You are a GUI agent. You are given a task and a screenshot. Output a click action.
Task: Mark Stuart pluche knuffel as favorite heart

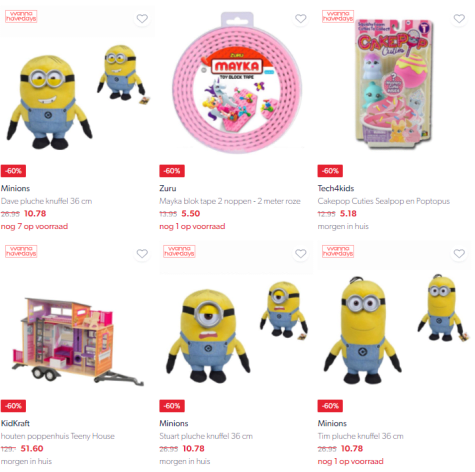[x=301, y=254]
